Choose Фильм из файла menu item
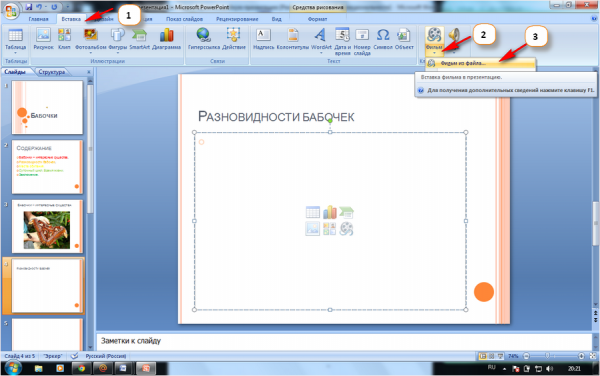Viewport: 600px width, 376px height. coord(481,63)
